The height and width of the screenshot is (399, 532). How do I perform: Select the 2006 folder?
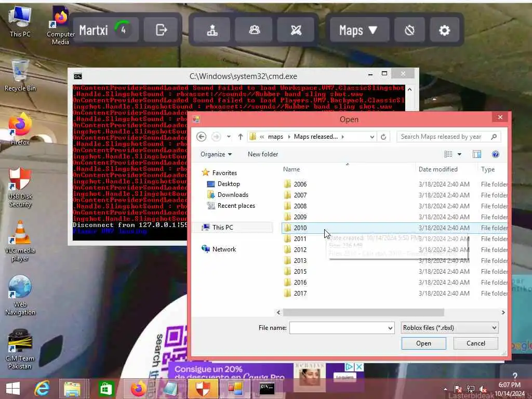coord(394,184)
